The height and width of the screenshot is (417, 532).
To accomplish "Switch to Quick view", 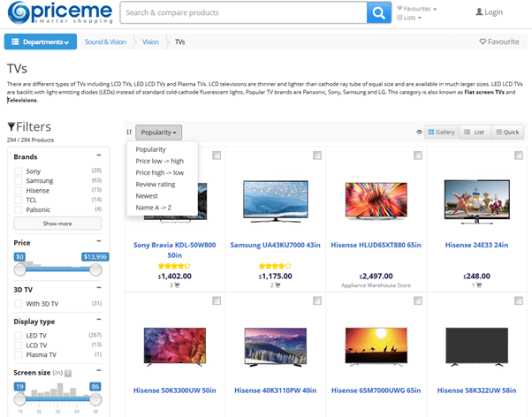I will 507,132.
